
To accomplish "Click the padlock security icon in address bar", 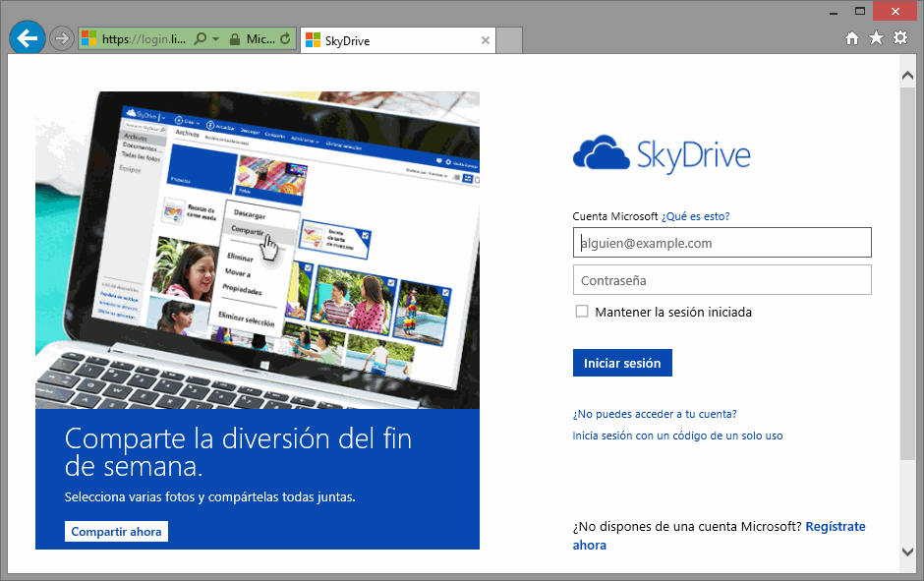I will point(234,39).
